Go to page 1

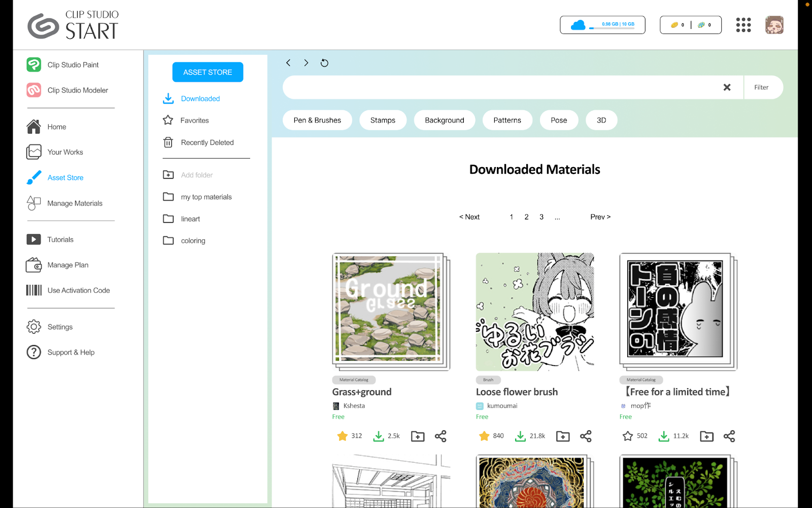512,217
